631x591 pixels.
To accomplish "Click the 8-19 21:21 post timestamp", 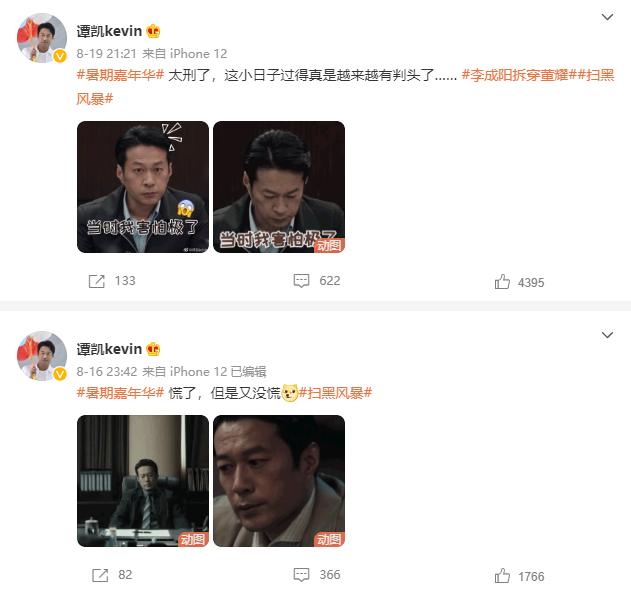I will pos(107,54).
